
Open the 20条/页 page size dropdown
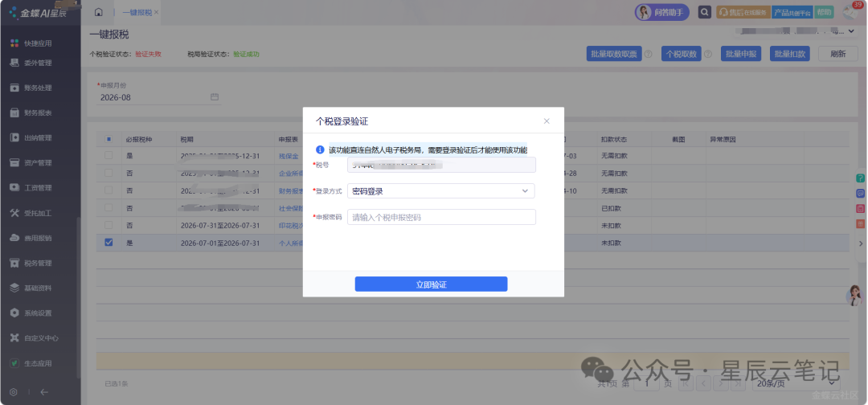[x=794, y=383]
